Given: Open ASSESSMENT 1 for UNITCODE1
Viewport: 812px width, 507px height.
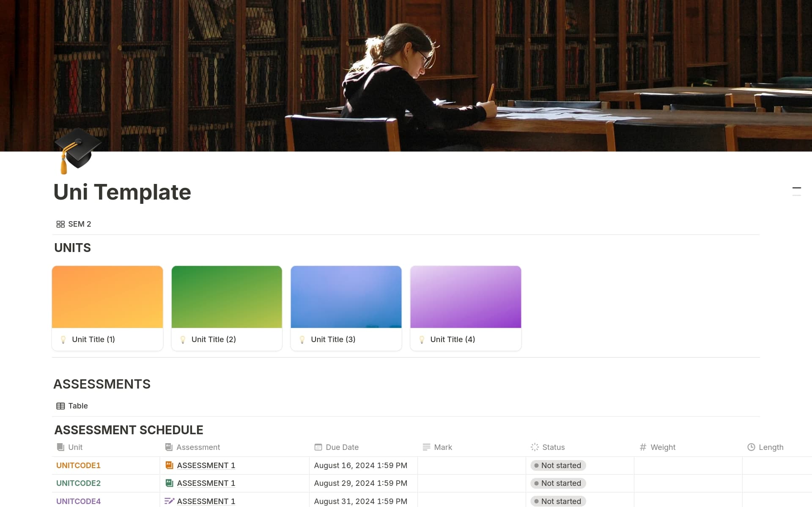Looking at the screenshot, I should point(206,465).
